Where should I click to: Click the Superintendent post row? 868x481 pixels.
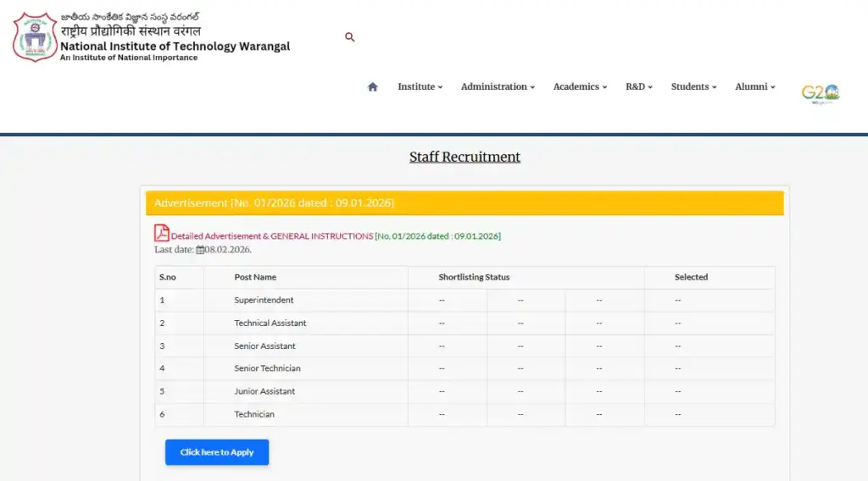point(264,301)
